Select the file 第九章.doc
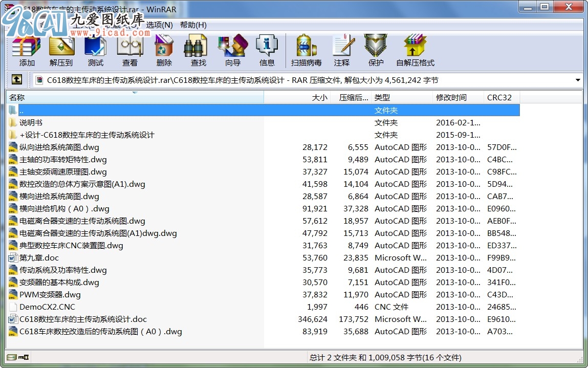 point(39,258)
